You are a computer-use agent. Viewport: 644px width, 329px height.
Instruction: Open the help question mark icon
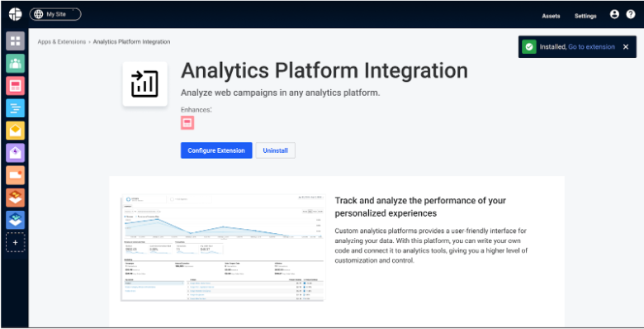(x=631, y=15)
